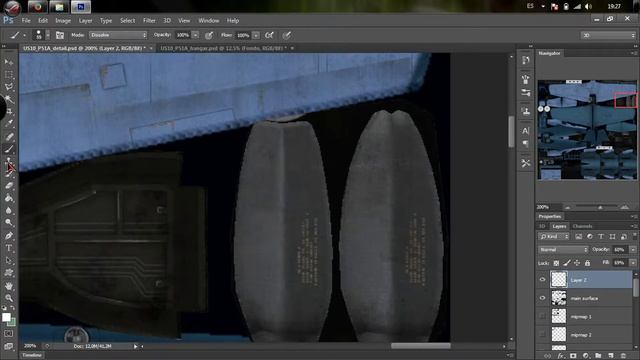
Task: Lock all layer attributes with padlock
Action: (x=587, y=263)
